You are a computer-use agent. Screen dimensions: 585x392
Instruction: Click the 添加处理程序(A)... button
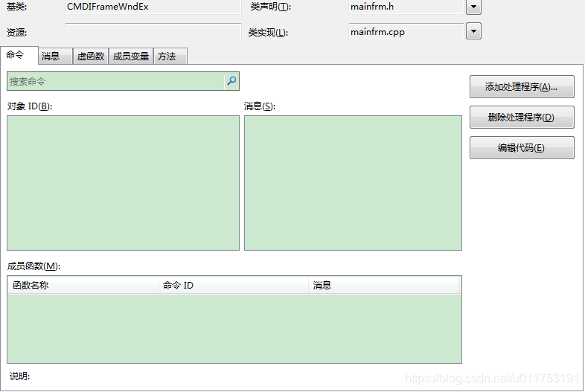pos(522,87)
